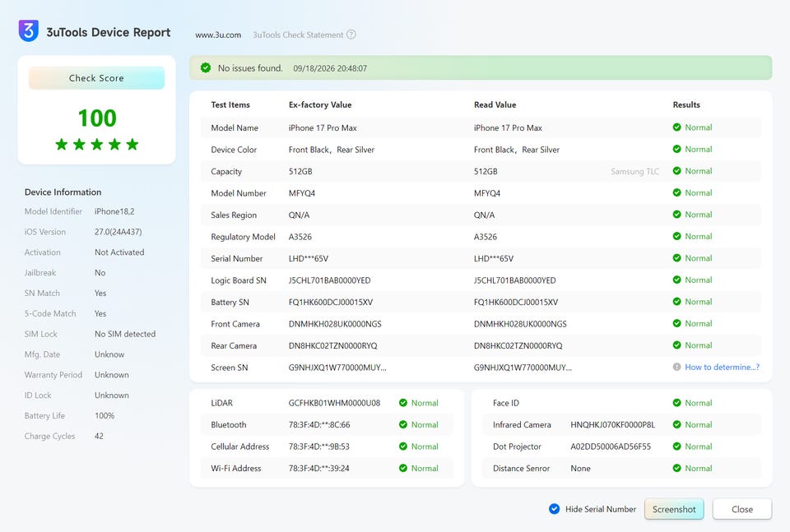Click the Infrared Camera serial HNQHKJ070KF0000P8L
The width and height of the screenshot is (790, 532).
[612, 425]
